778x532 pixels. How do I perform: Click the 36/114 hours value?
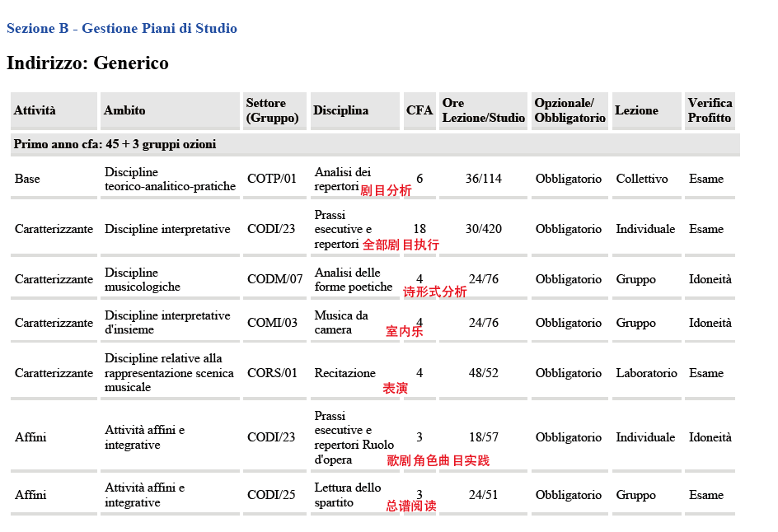point(484,179)
